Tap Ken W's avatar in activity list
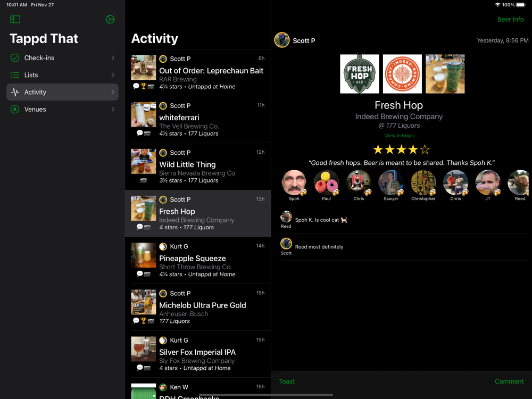 click(163, 387)
